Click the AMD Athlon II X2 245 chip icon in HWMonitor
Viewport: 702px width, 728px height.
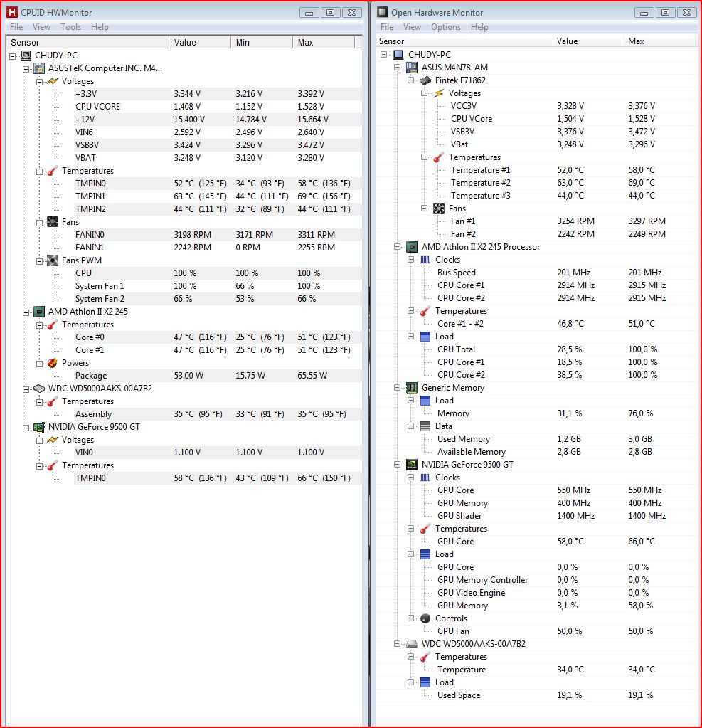pyautogui.click(x=39, y=312)
